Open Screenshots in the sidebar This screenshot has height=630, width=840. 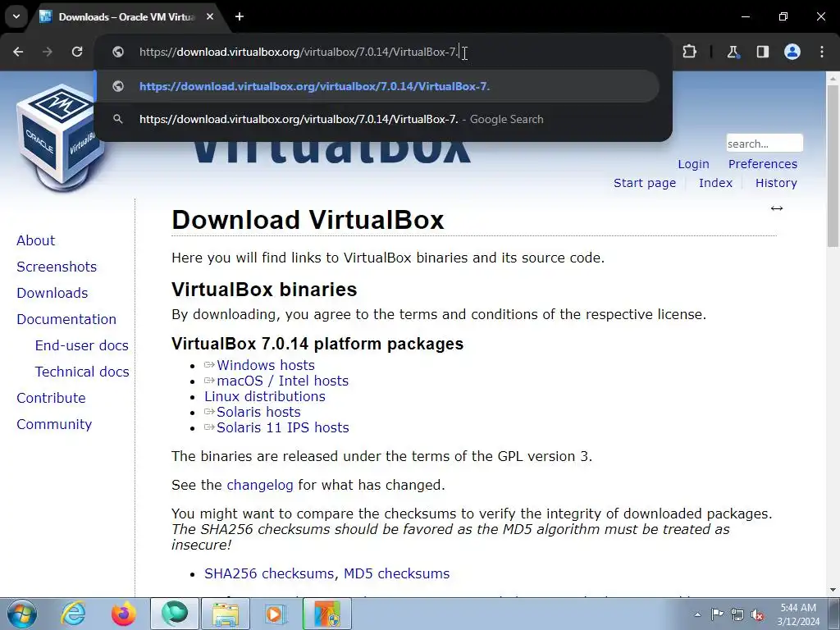[57, 267]
